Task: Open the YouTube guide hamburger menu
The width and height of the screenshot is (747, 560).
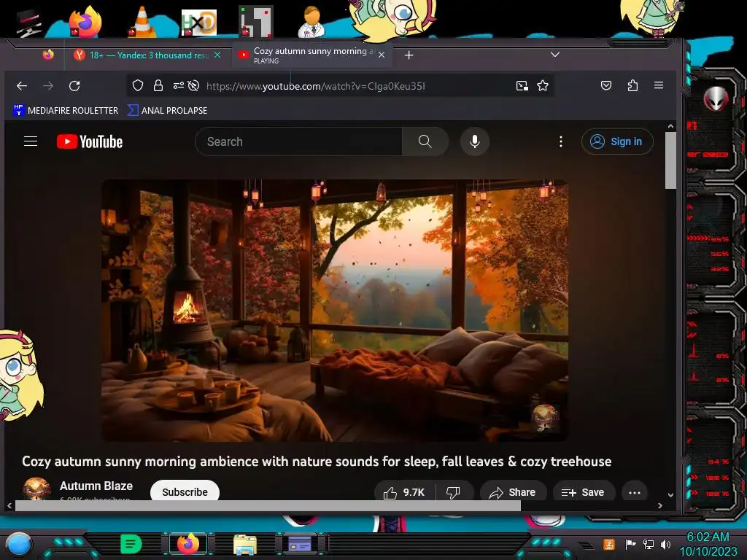Action: tap(31, 141)
